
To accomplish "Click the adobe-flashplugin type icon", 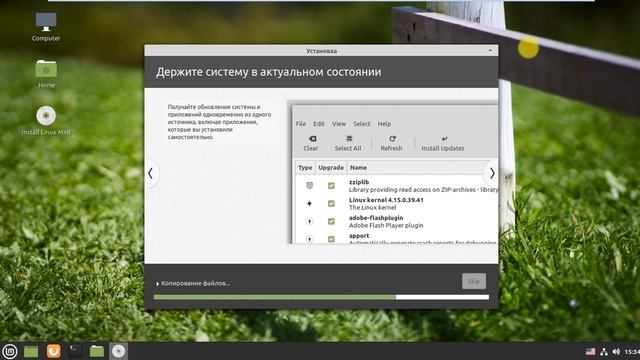I will click(309, 221).
